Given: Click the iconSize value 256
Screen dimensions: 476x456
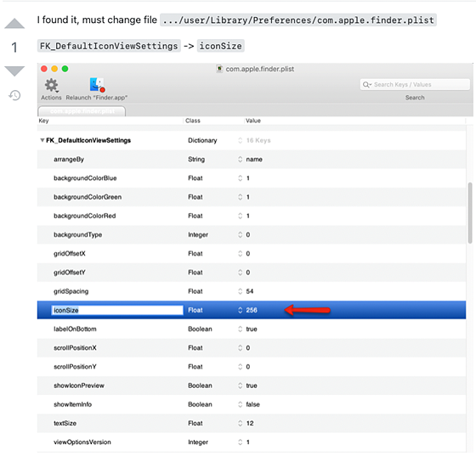Looking at the screenshot, I should [x=252, y=310].
